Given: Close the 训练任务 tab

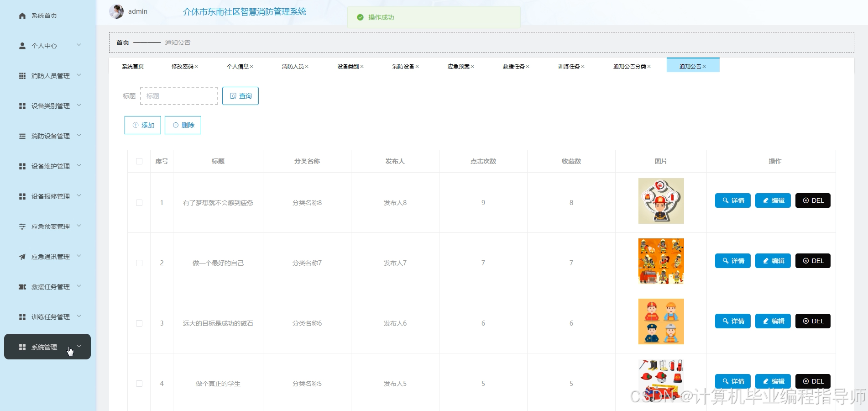Looking at the screenshot, I should (x=583, y=67).
